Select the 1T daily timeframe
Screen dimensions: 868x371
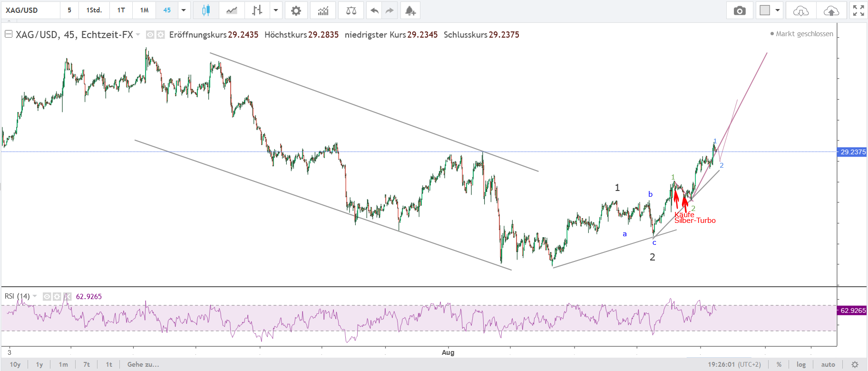coord(121,10)
